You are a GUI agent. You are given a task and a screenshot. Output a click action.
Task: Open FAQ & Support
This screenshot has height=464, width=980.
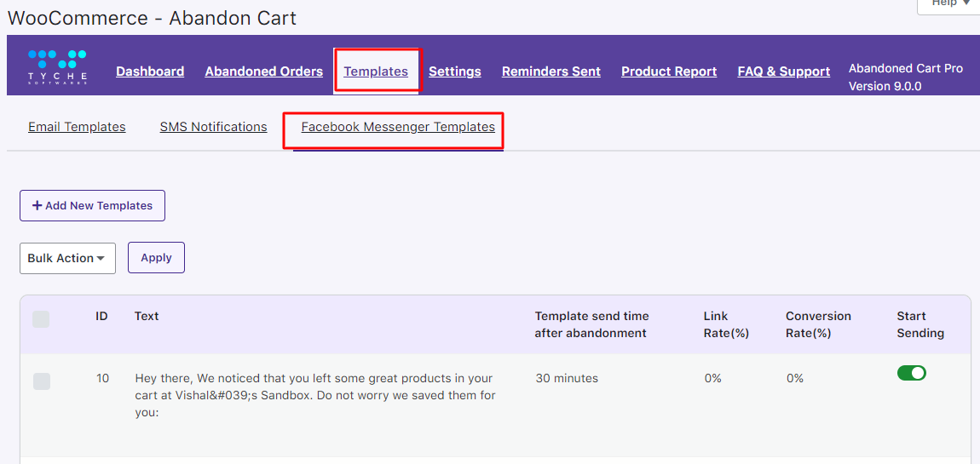pyautogui.click(x=784, y=72)
